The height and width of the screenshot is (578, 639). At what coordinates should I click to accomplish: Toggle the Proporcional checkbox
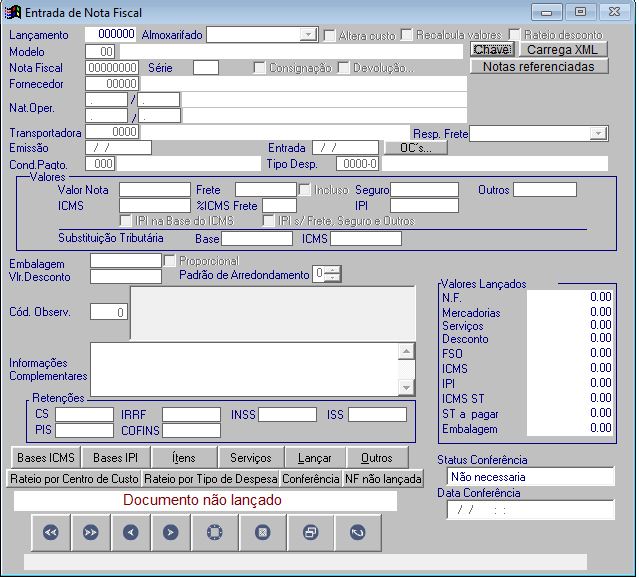pos(170,260)
